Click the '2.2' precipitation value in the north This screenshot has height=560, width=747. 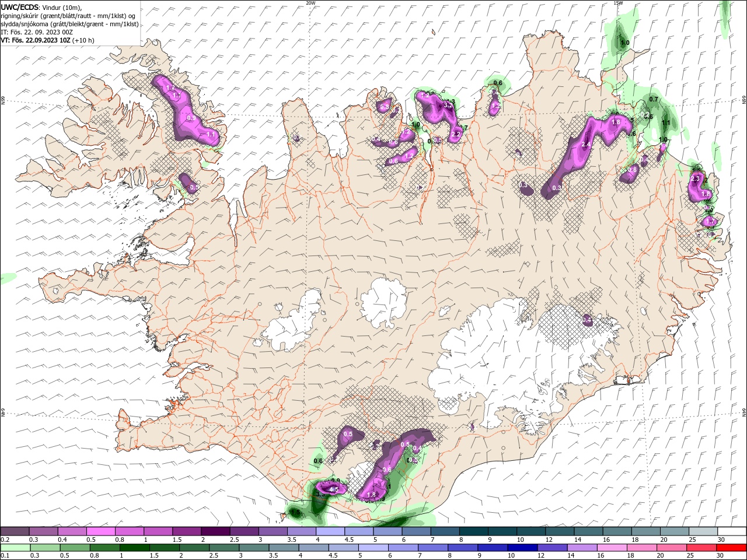pyautogui.click(x=456, y=135)
